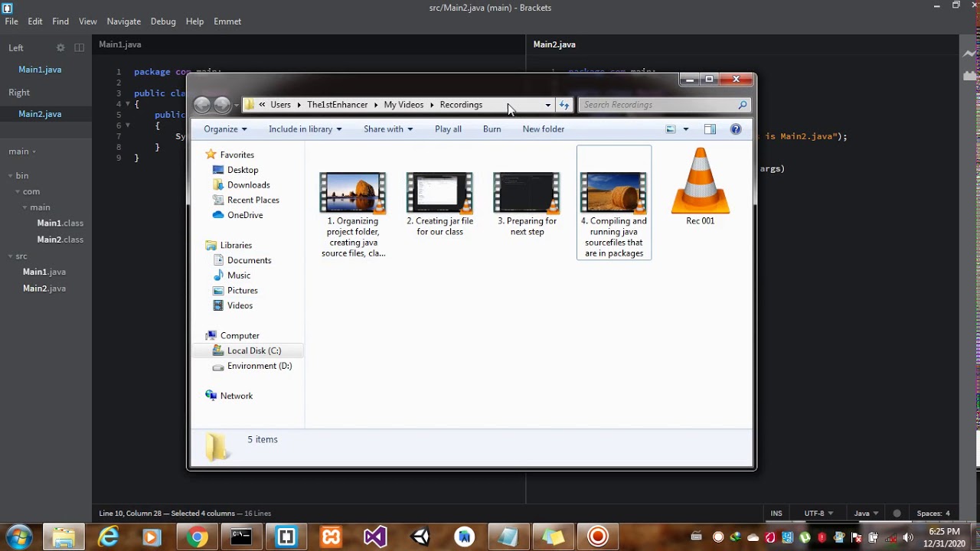Screen dimensions: 980x551
Task: Open the view options dropdown arrow in Explorer
Action: click(x=685, y=129)
